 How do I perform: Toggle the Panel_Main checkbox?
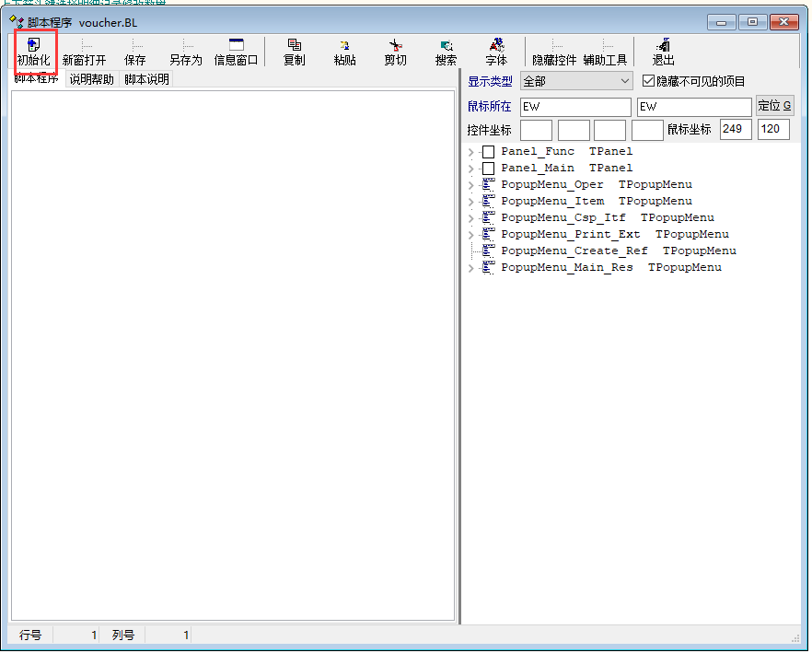click(x=489, y=169)
